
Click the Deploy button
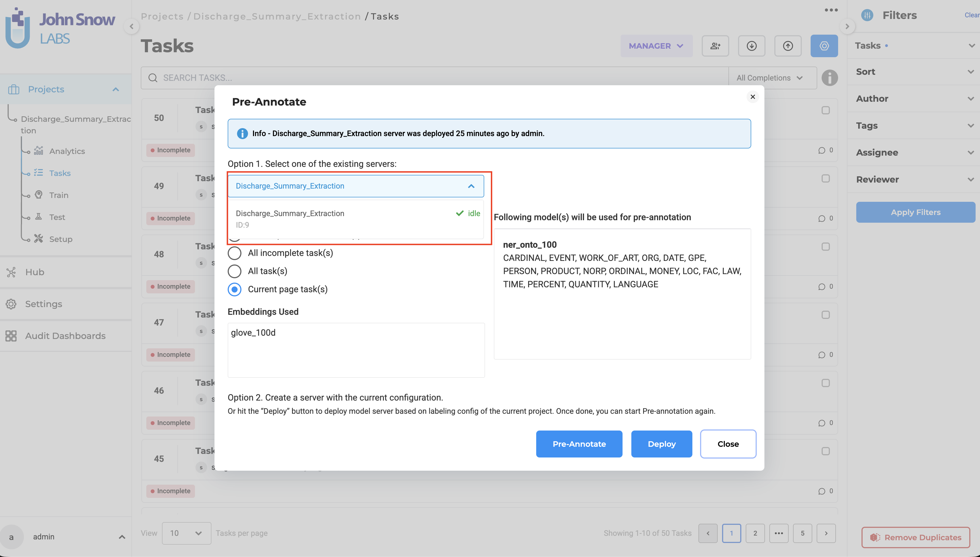pos(661,444)
